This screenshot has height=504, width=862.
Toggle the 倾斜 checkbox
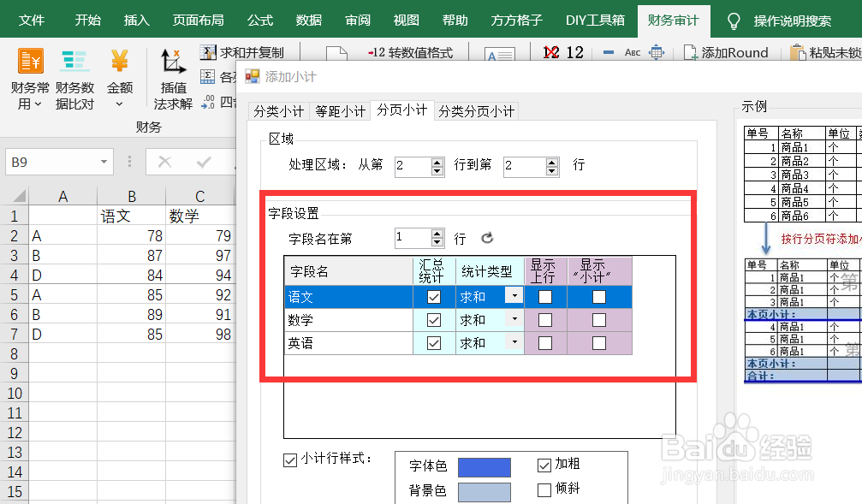click(x=544, y=489)
